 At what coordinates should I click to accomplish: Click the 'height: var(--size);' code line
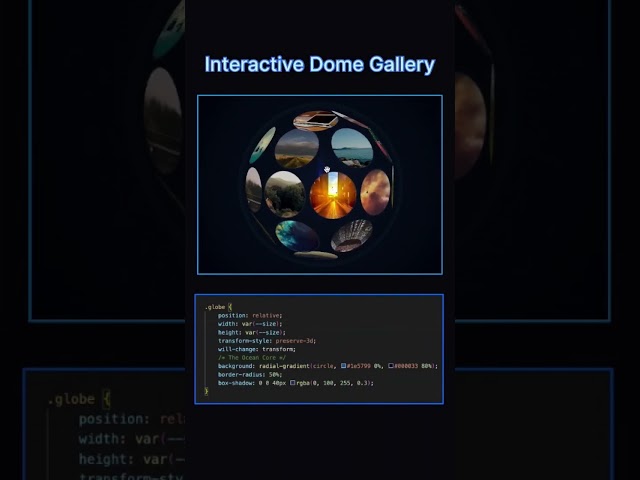point(252,333)
